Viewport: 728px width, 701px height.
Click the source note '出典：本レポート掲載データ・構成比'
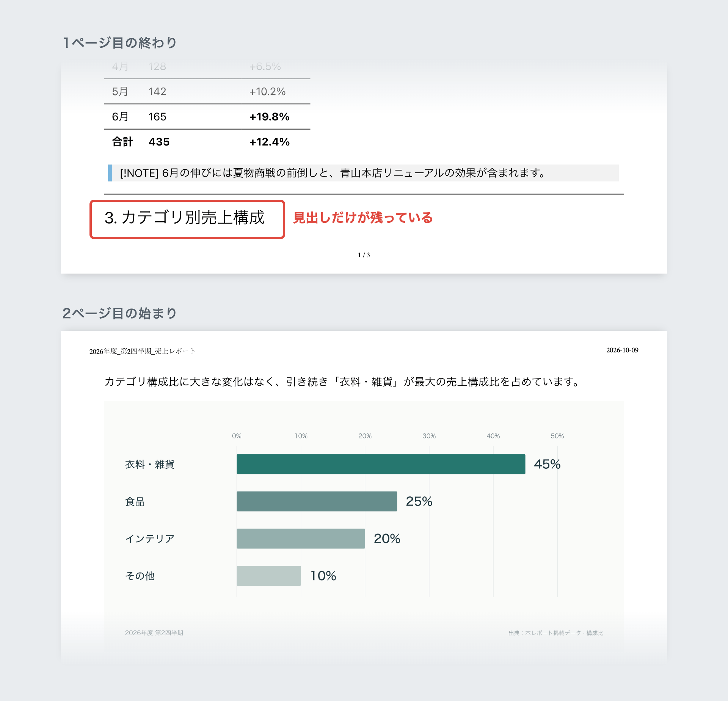pyautogui.click(x=556, y=633)
